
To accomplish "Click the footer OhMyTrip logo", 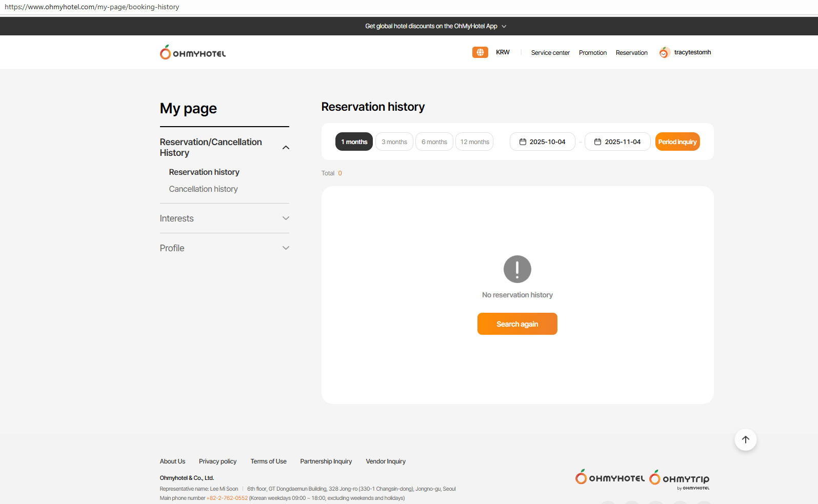I will tap(680, 479).
